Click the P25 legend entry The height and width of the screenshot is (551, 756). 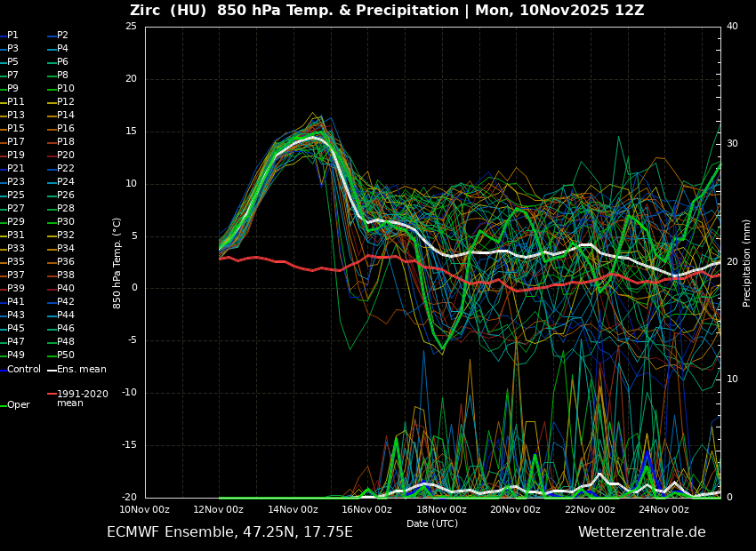[16, 196]
